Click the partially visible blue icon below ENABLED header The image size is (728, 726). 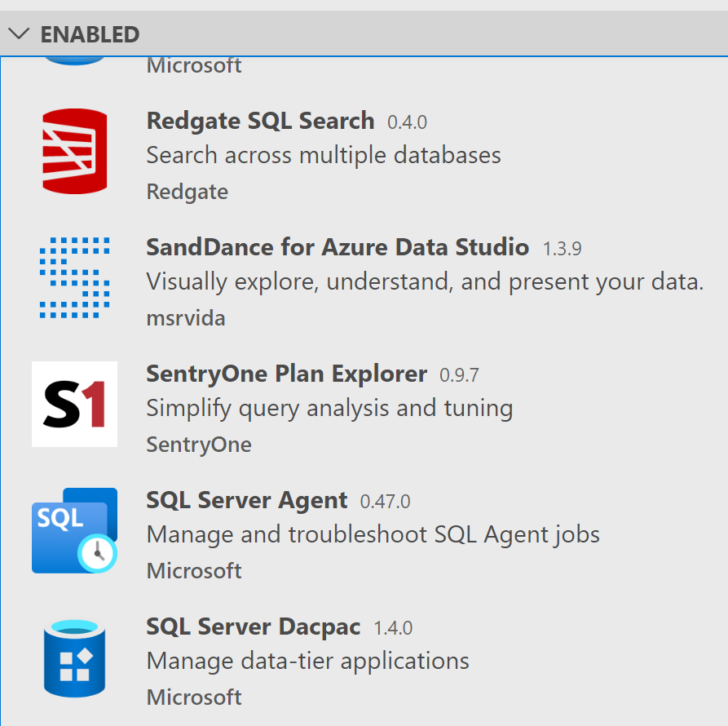coord(74,61)
